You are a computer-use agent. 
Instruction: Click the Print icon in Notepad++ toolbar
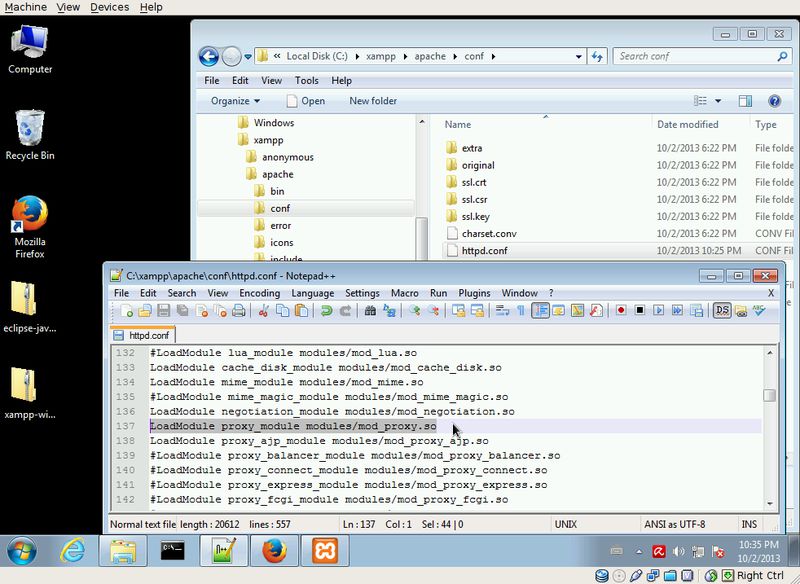[x=237, y=311]
